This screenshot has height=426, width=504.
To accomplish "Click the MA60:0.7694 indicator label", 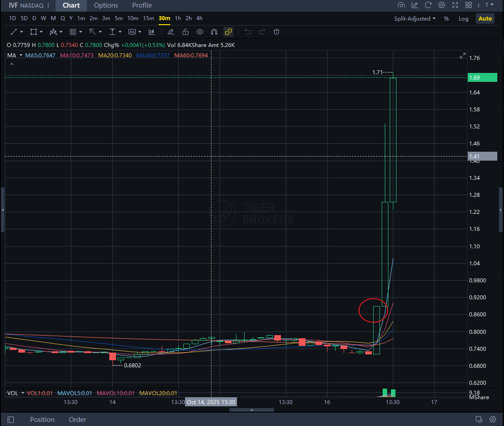I will 191,55.
